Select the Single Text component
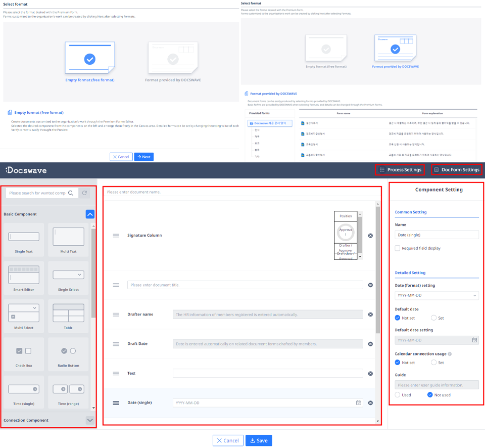The width and height of the screenshot is (485, 448). click(x=24, y=240)
